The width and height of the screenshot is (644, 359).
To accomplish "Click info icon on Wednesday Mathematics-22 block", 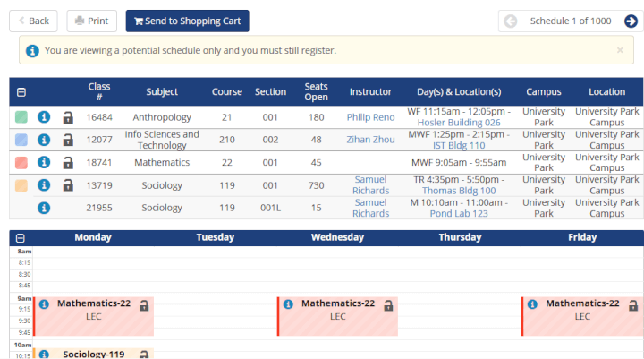I will pos(288,304).
